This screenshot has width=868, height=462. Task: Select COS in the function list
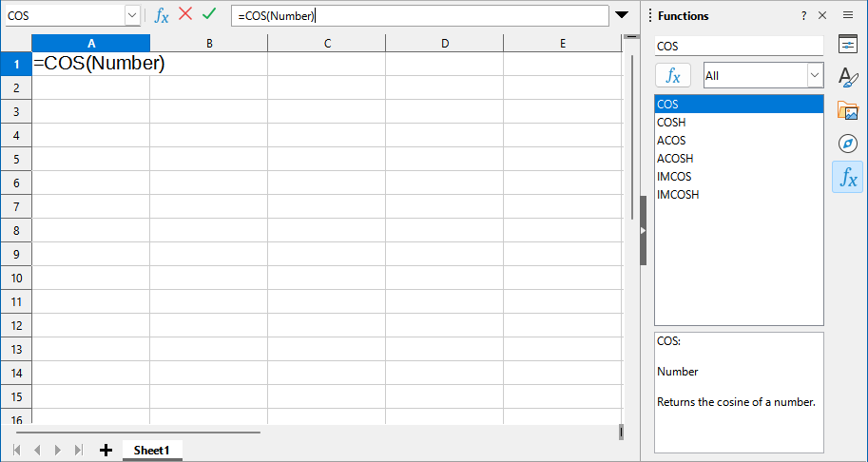(x=739, y=104)
